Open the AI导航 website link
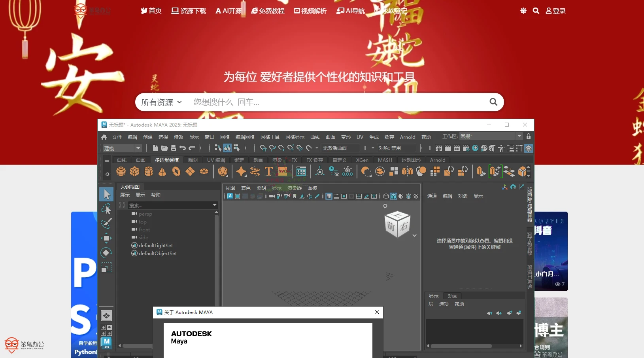Viewport: 644px width, 358px height. (351, 11)
